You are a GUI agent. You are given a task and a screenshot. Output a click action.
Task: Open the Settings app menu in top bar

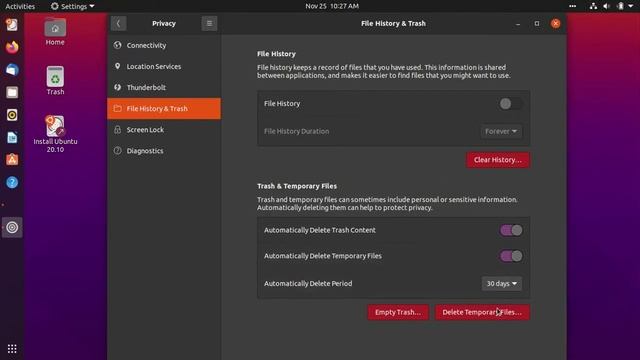(x=72, y=6)
